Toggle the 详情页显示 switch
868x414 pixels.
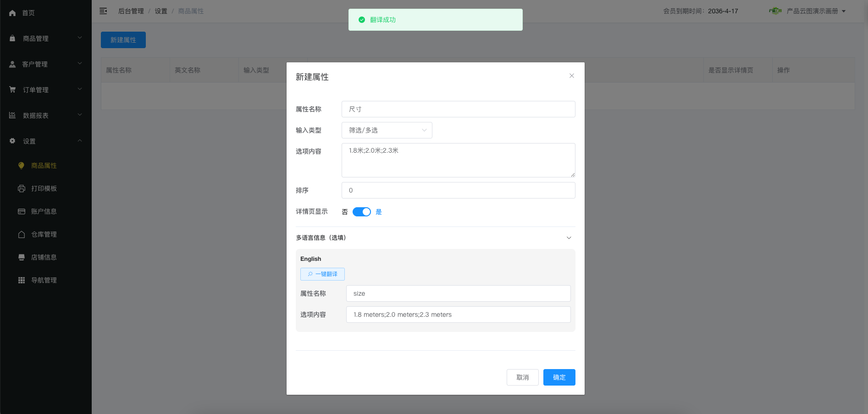point(362,212)
